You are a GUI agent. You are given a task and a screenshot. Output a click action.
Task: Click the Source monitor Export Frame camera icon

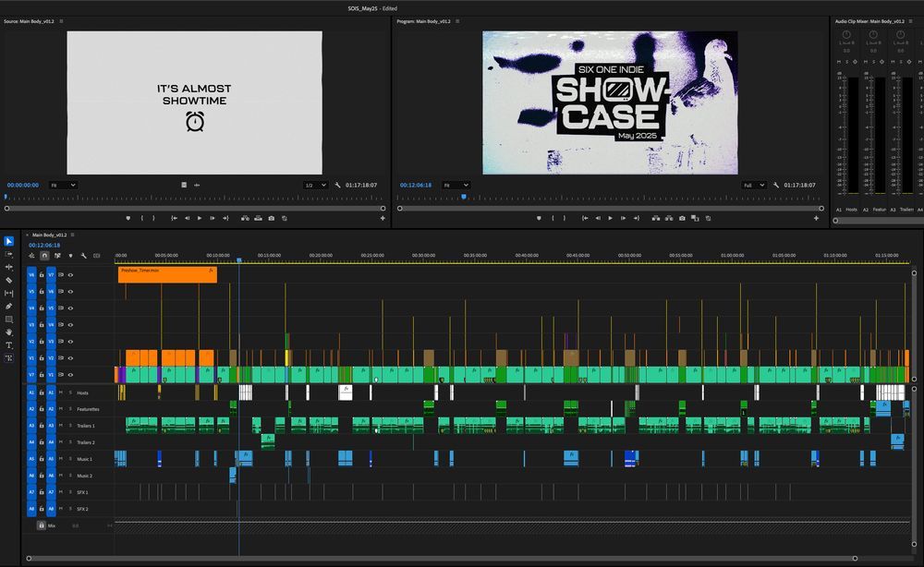(x=271, y=218)
